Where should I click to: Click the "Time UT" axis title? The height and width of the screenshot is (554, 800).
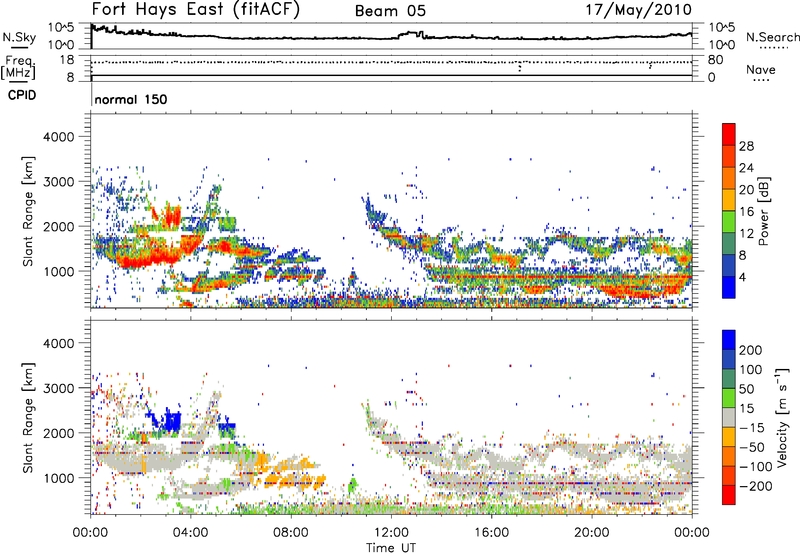[x=391, y=547]
